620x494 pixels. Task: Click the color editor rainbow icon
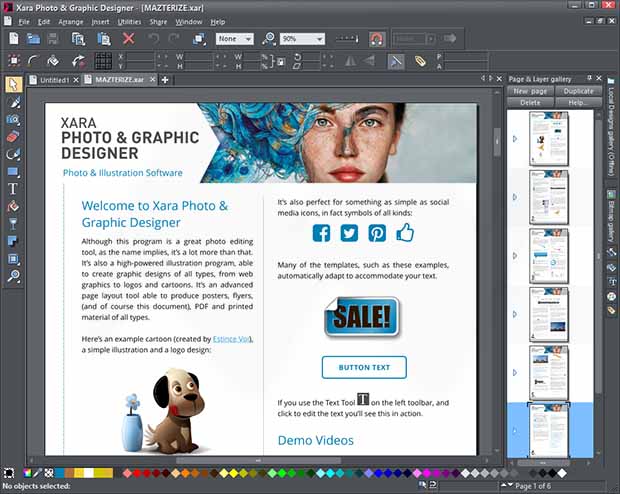27,473
